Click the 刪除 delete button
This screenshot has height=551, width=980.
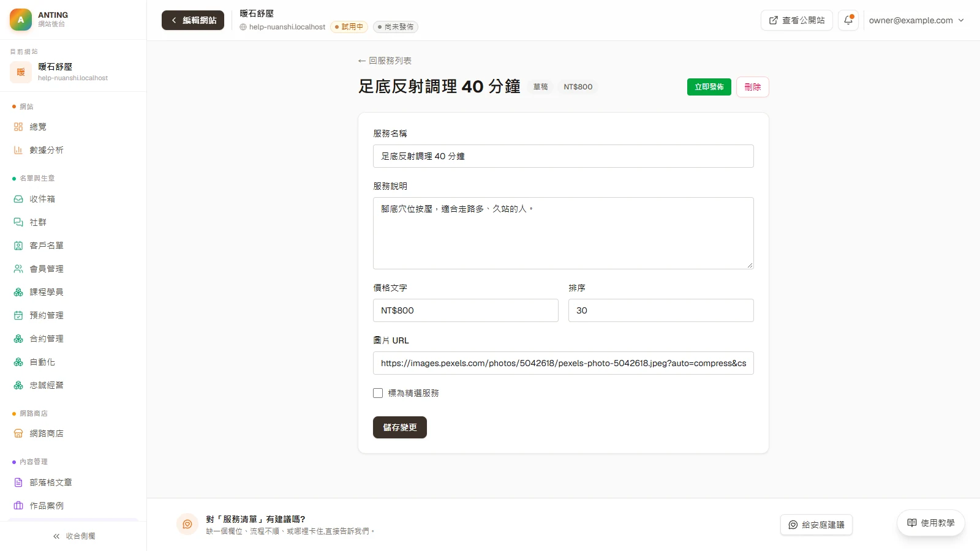tap(753, 87)
